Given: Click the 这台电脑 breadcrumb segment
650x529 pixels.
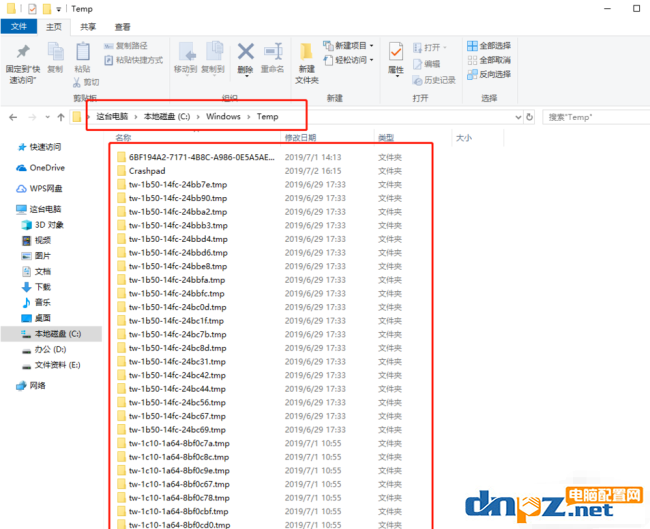Looking at the screenshot, I should 112,116.
